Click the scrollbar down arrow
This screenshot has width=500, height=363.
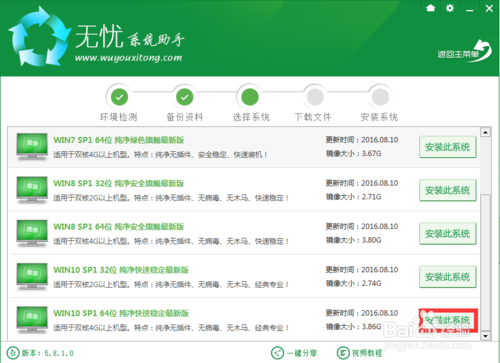[485, 336]
